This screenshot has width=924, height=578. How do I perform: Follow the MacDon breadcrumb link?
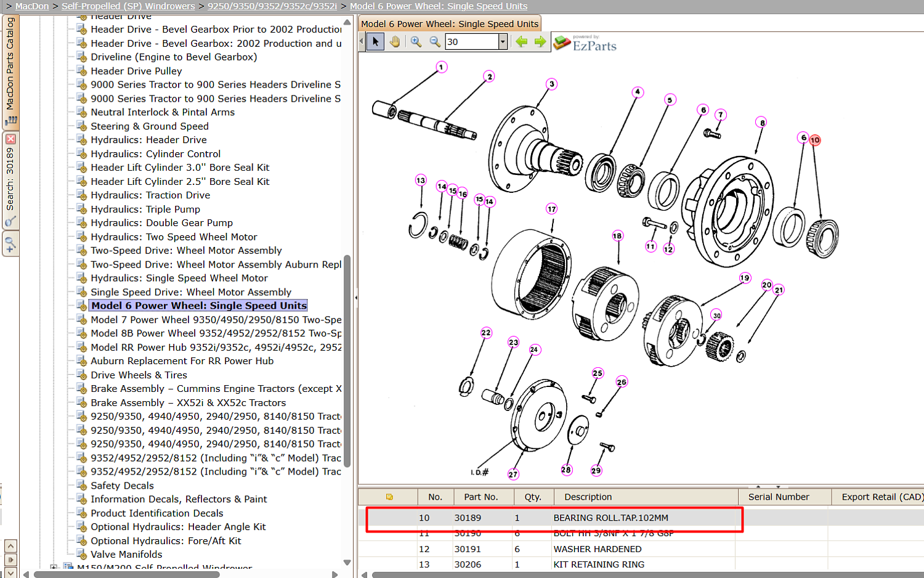[x=32, y=6]
